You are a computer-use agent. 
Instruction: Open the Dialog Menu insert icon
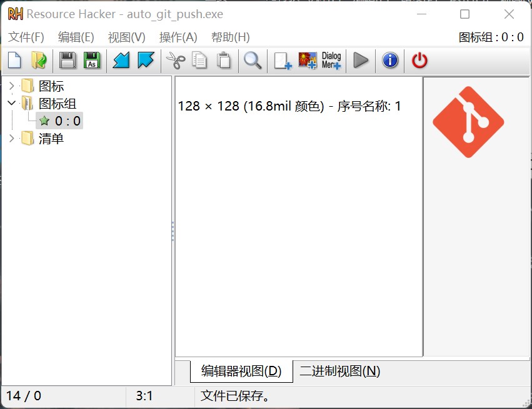[331, 61]
